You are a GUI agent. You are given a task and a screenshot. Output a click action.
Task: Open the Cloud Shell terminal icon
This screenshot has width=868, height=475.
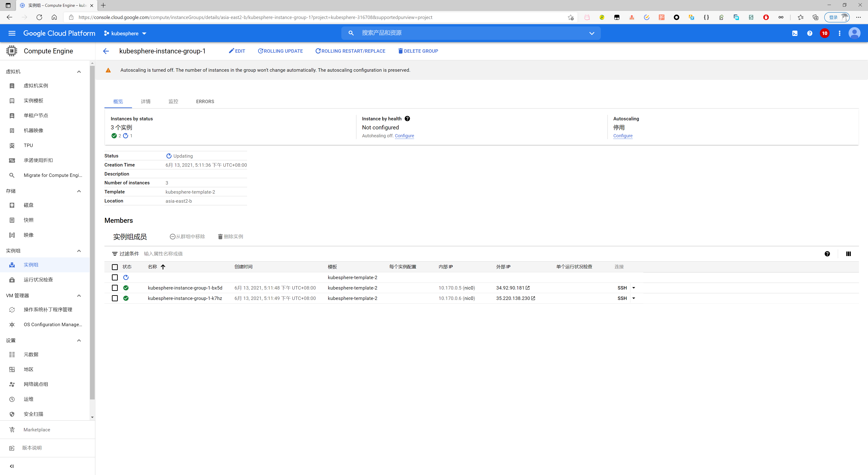coord(795,33)
